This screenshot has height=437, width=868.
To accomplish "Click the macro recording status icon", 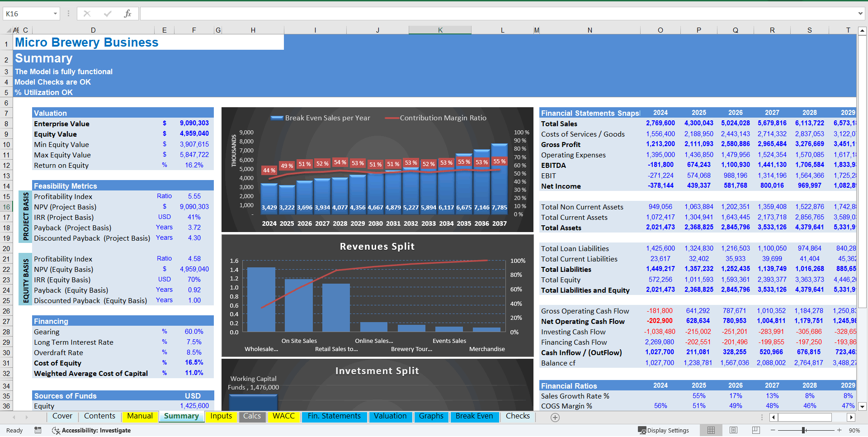I will tap(38, 430).
